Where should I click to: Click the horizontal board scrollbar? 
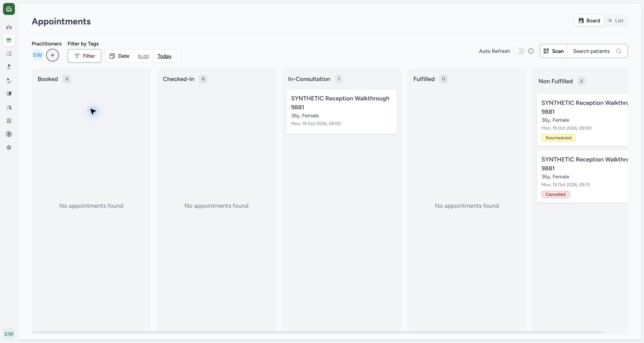coord(318,332)
